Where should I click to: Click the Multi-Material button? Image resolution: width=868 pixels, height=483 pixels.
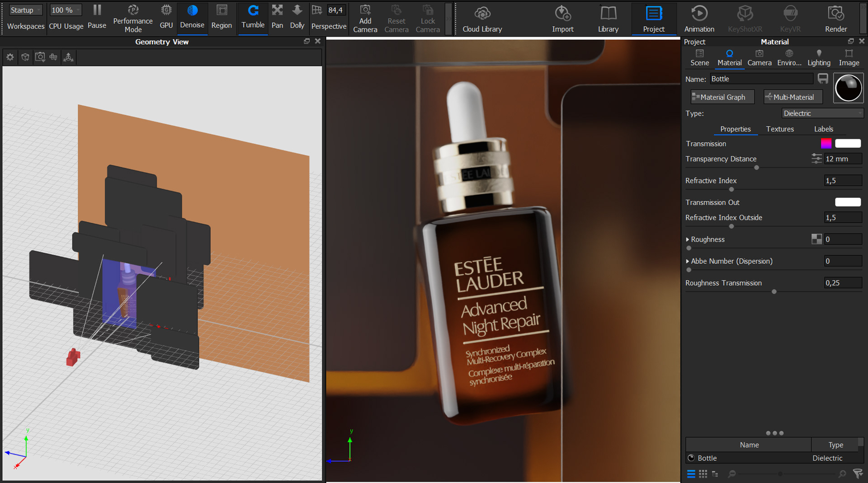coord(793,97)
